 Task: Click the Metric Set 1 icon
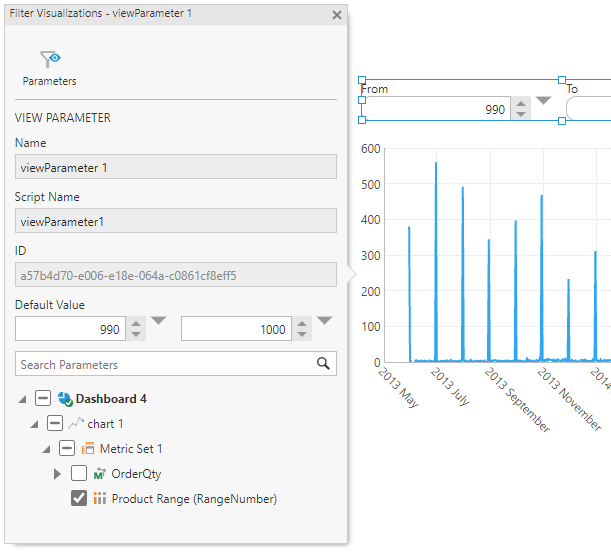pyautogui.click(x=88, y=448)
